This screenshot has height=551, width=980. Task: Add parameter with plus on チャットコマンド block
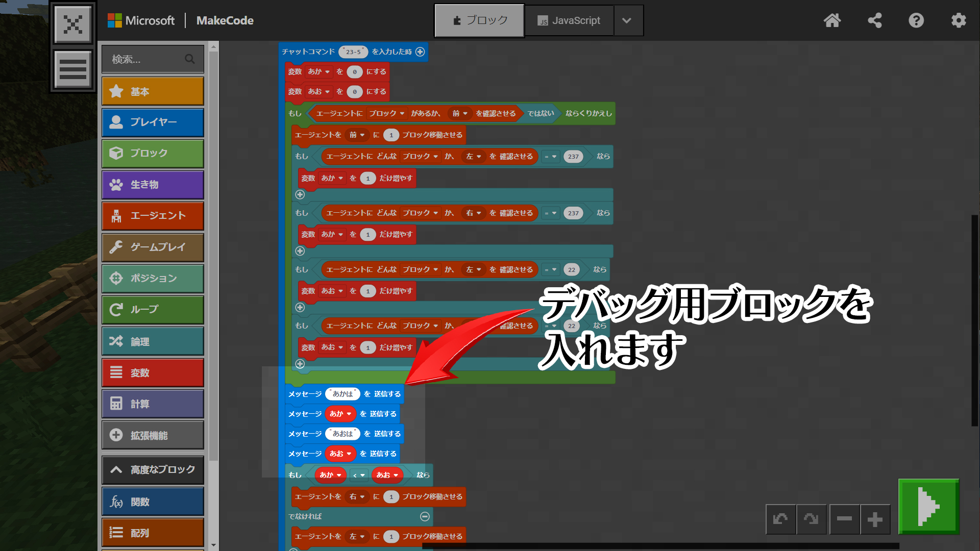(420, 52)
